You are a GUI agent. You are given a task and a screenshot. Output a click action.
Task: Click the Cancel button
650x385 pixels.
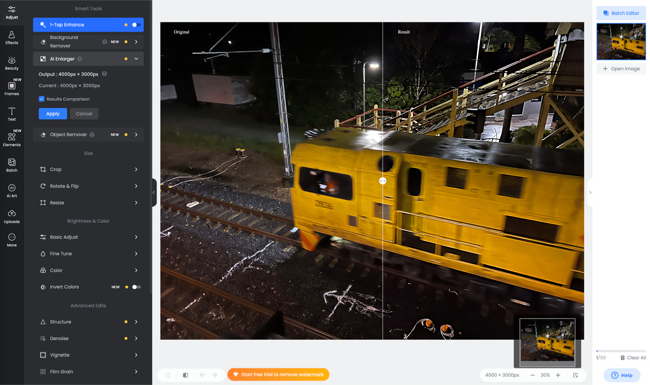(x=84, y=114)
